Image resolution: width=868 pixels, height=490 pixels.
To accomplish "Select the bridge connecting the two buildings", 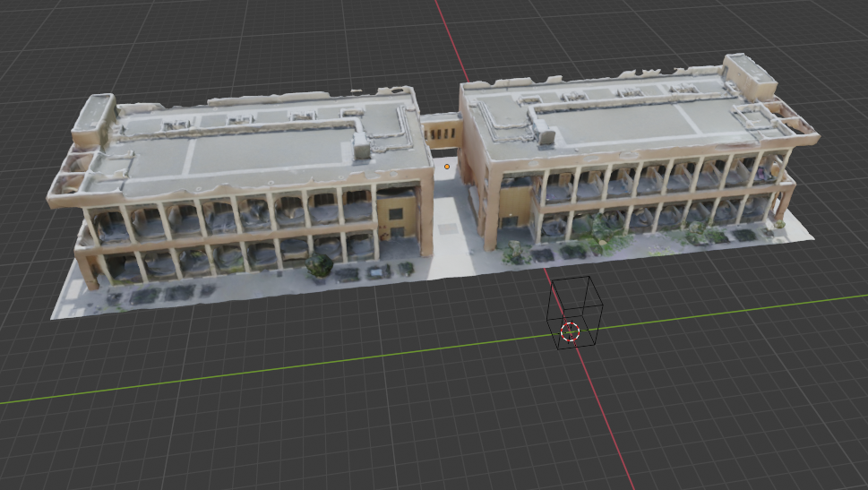I will (x=439, y=132).
